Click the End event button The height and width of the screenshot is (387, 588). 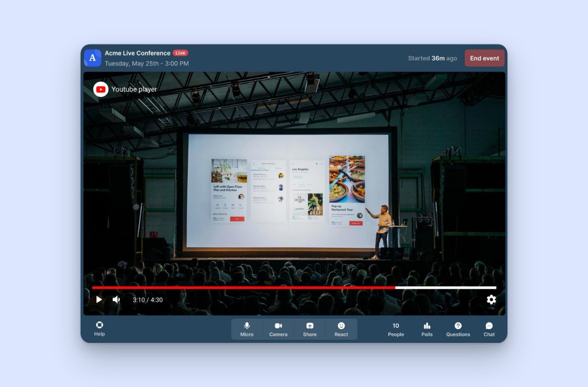point(485,58)
